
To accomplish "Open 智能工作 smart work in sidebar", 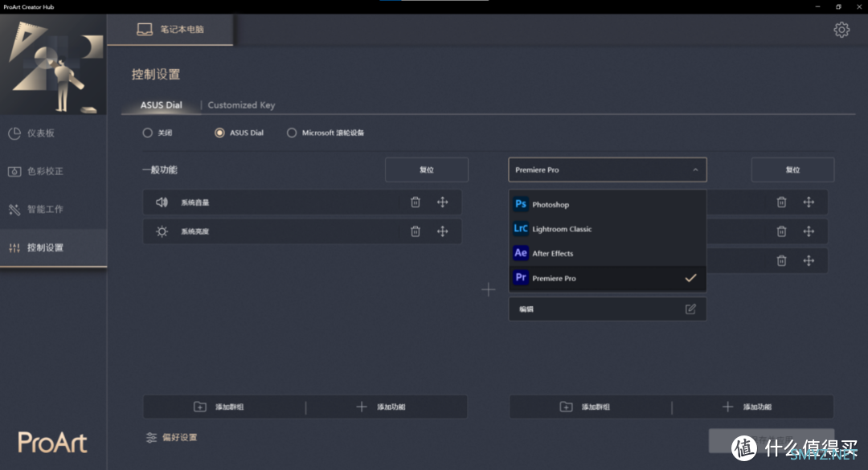I will [53, 209].
